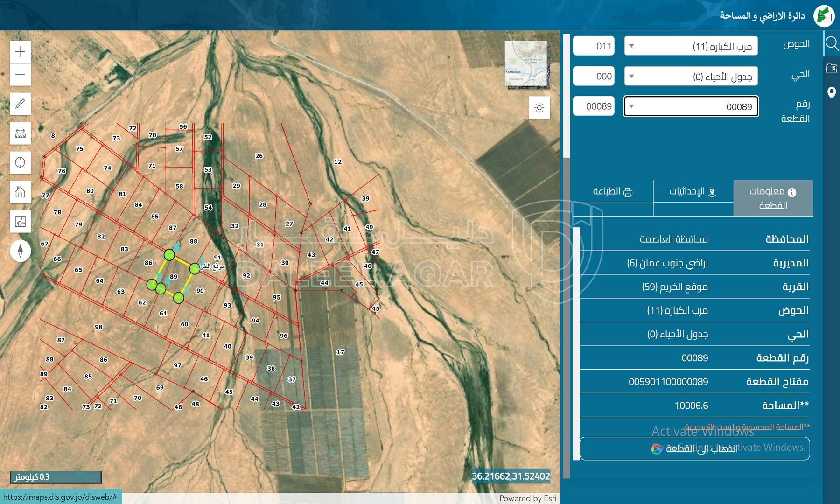
Task: Select the pencil draw tool
Action: pos(20,104)
